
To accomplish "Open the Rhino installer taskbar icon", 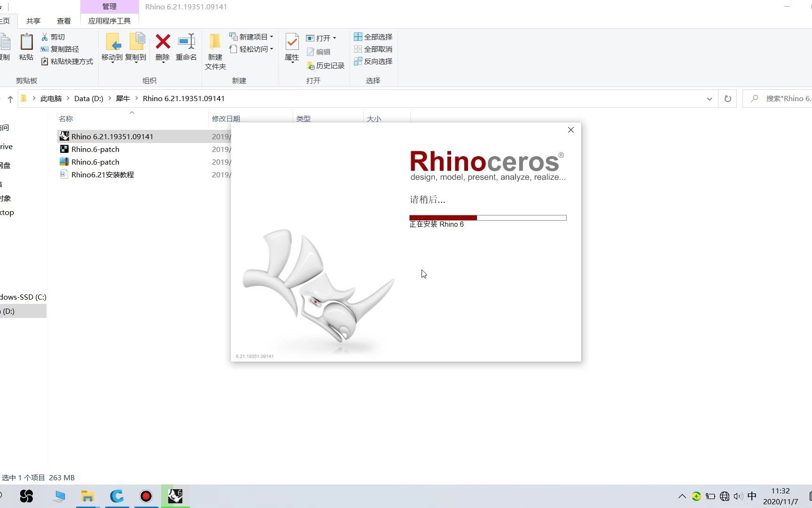I will tap(175, 496).
